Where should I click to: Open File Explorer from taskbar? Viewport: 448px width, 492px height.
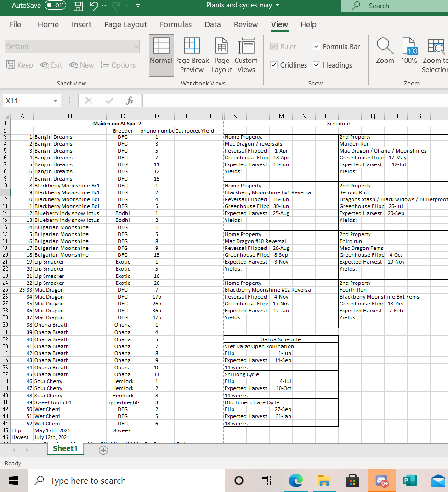pos(323,481)
